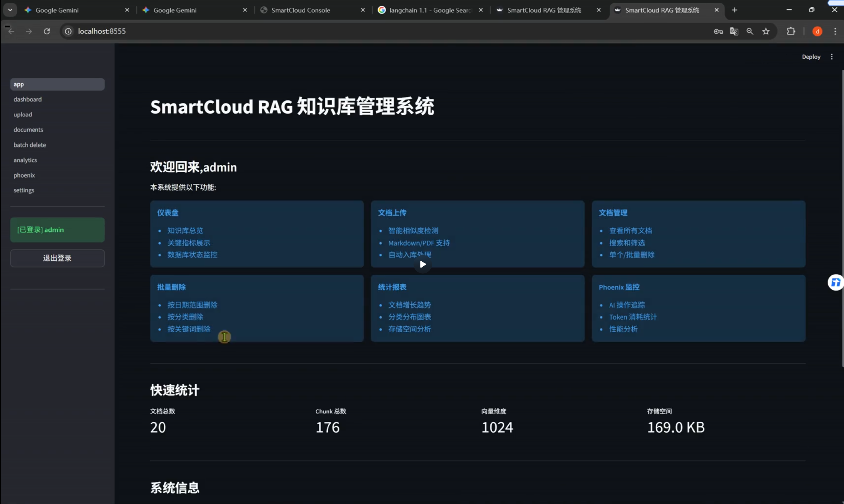This screenshot has width=844, height=504.
Task: Go forward in browser history
Action: tap(29, 31)
